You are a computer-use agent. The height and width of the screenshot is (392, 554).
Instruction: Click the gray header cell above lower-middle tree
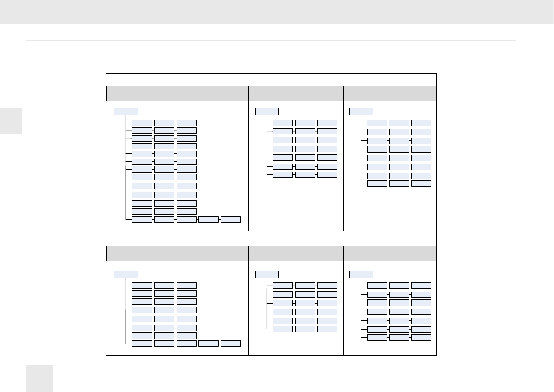[296, 254]
